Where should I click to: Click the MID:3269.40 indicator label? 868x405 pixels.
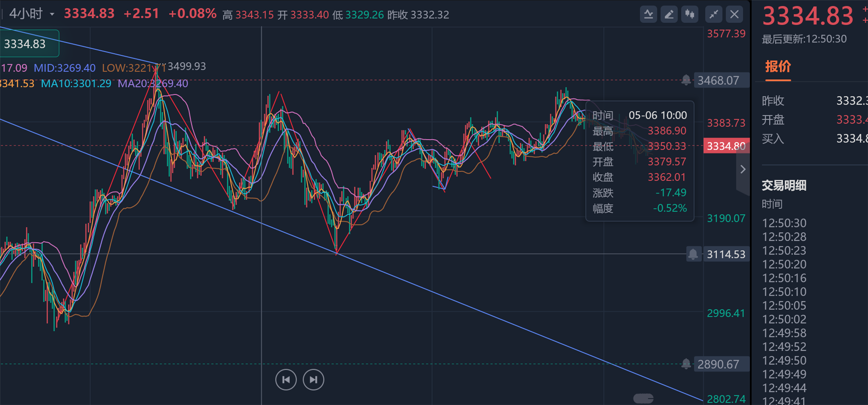tap(65, 68)
